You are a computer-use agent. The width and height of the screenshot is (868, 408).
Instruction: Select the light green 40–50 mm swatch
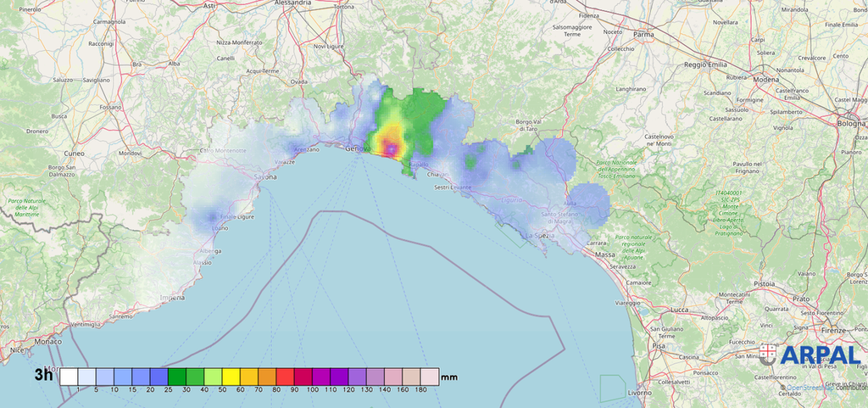pyautogui.click(x=214, y=376)
